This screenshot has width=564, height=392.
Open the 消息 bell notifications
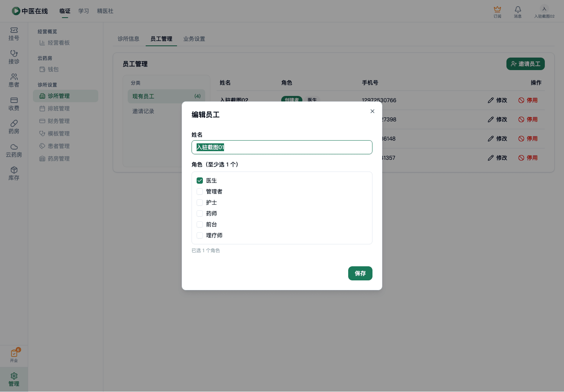pyautogui.click(x=518, y=12)
